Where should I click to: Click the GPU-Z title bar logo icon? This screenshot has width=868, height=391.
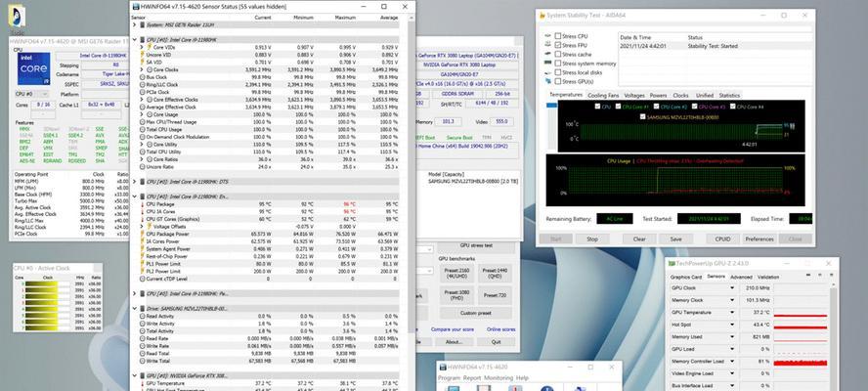(673, 264)
